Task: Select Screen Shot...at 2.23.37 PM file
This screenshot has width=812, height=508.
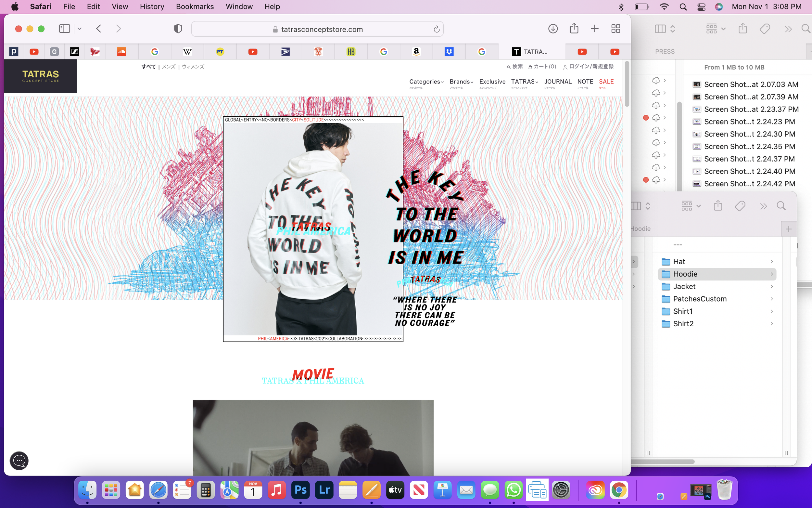Action: point(746,109)
